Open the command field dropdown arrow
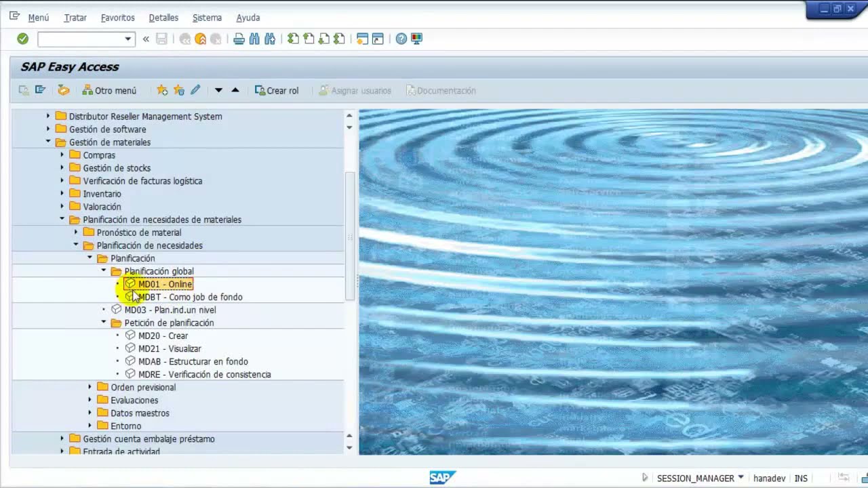Screen dimensions: 868x488 point(127,39)
